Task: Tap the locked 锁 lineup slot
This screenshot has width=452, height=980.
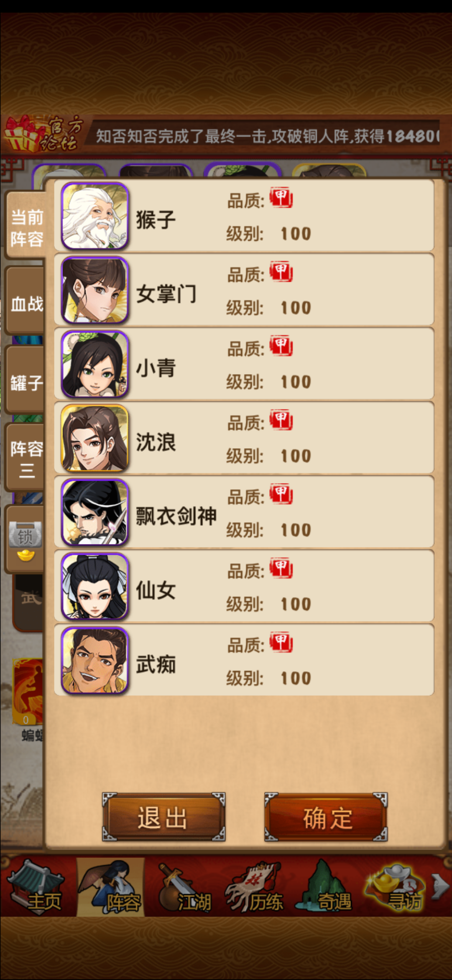Action: [x=25, y=539]
